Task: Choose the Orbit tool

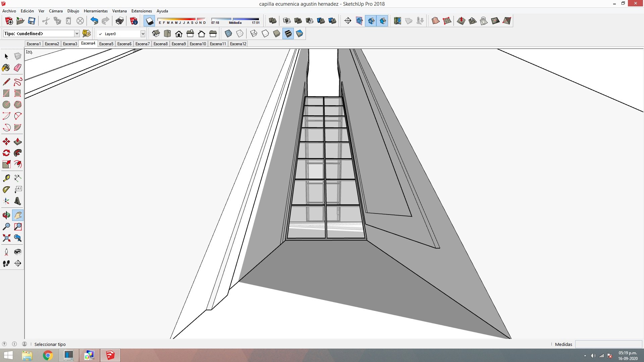Action: click(x=6, y=215)
